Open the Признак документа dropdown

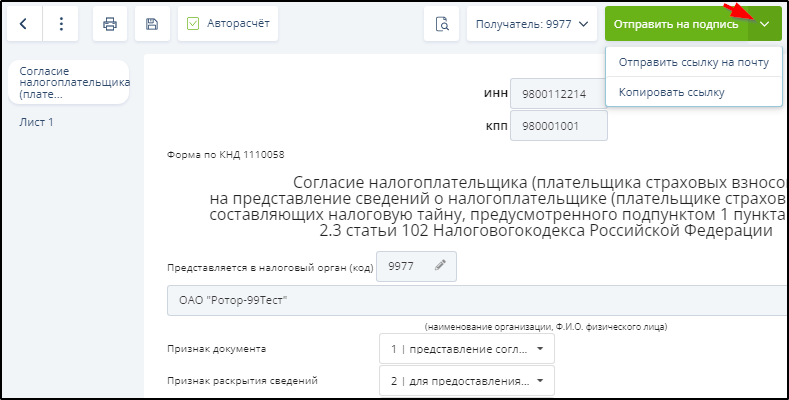(466, 348)
